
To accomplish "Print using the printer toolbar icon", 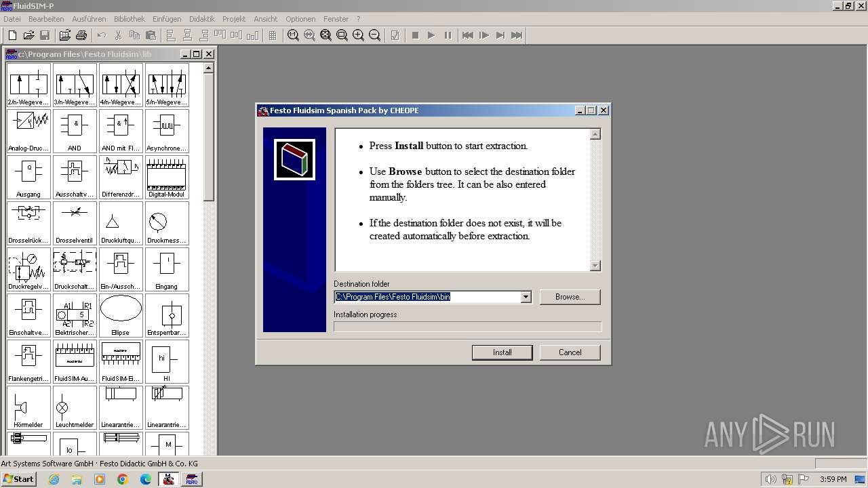I will pyautogui.click(x=81, y=35).
